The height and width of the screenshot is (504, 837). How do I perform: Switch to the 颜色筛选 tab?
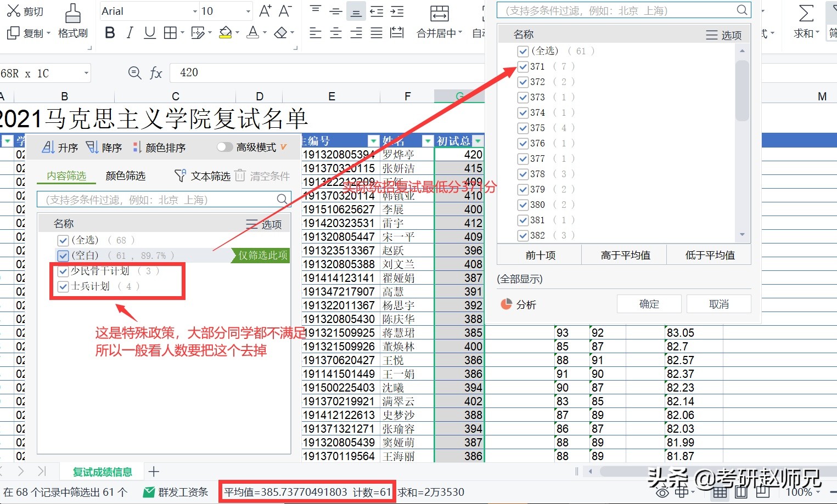tap(125, 175)
